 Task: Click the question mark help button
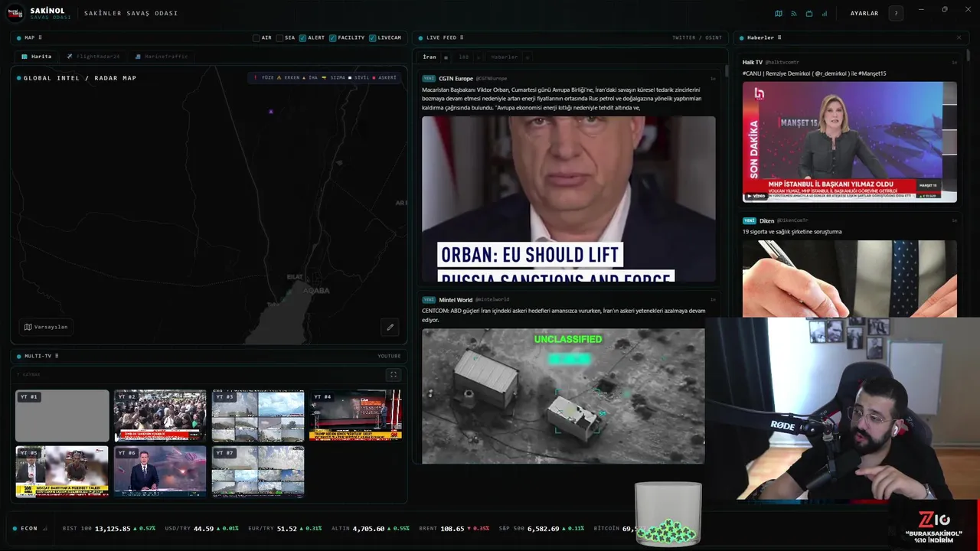pos(896,13)
